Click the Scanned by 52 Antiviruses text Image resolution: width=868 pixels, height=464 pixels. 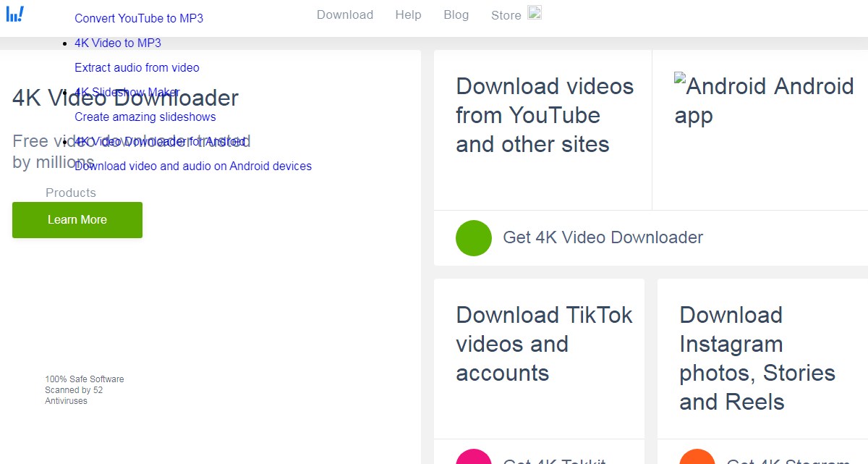(74, 395)
